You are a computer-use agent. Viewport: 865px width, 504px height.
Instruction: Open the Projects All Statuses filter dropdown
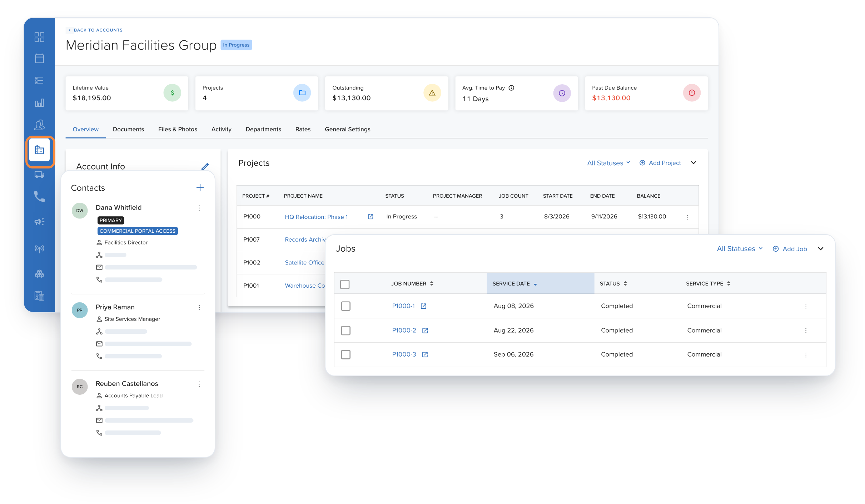click(x=608, y=163)
